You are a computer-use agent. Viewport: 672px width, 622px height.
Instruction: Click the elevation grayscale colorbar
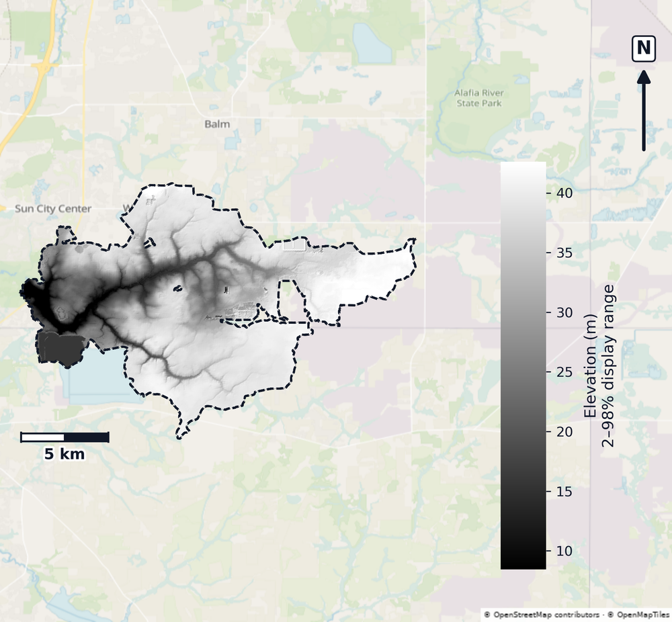tap(523, 366)
